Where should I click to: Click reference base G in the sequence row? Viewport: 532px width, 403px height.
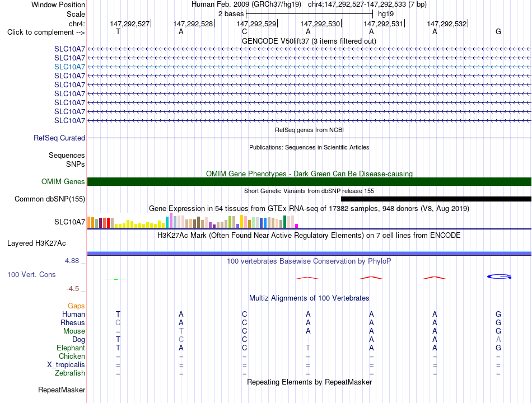point(498,31)
